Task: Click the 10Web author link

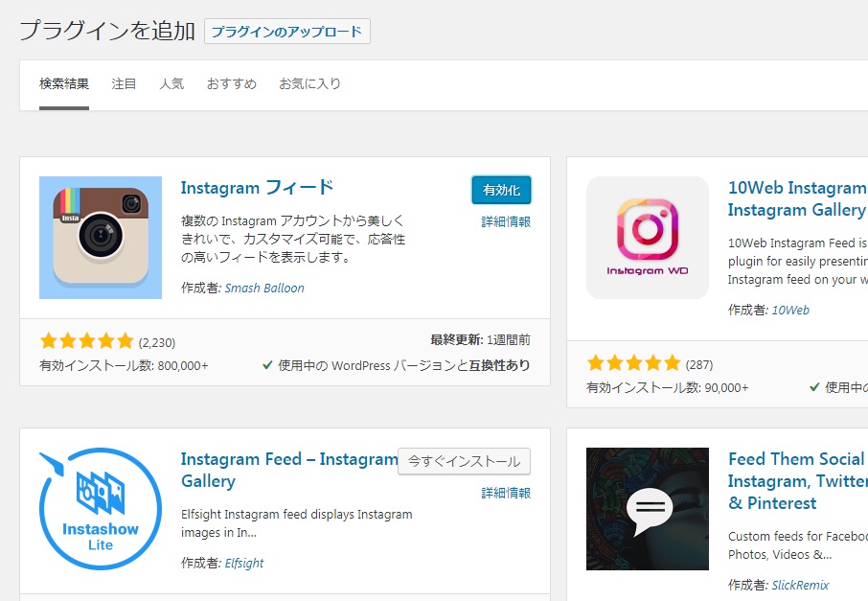Action: [x=790, y=310]
